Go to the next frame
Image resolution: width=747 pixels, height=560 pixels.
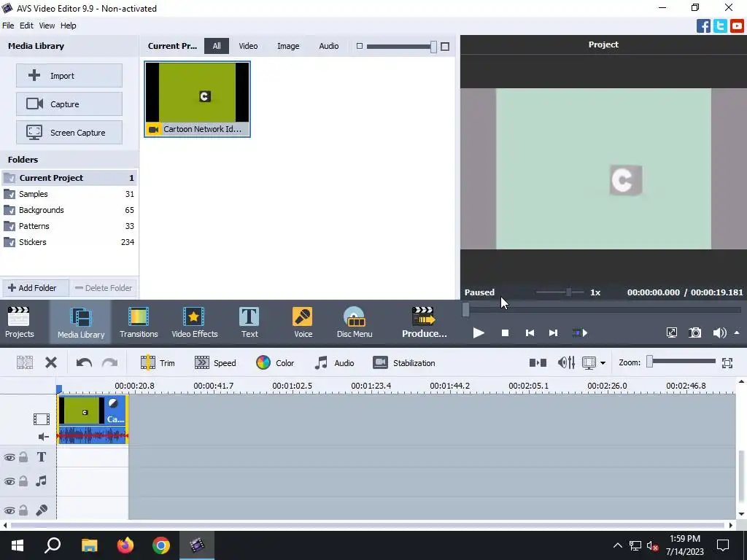553,332
